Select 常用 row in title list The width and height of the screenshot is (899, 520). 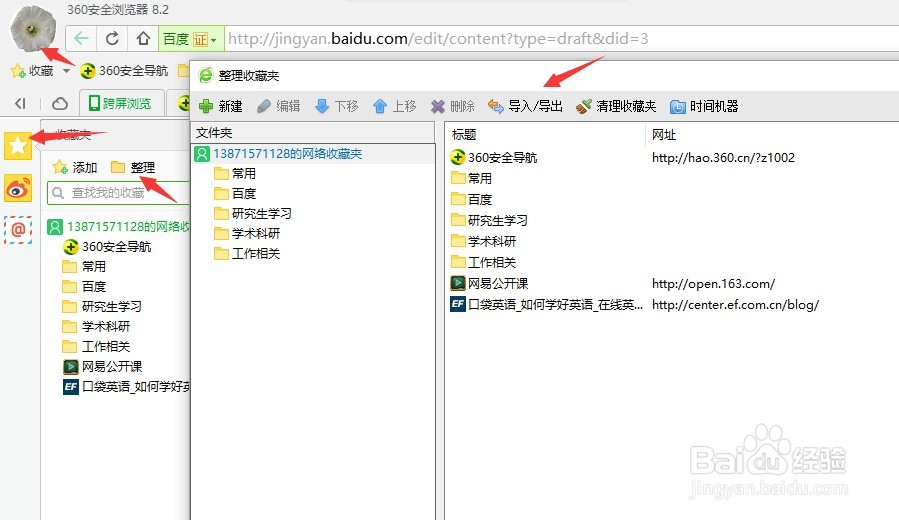coord(471,178)
